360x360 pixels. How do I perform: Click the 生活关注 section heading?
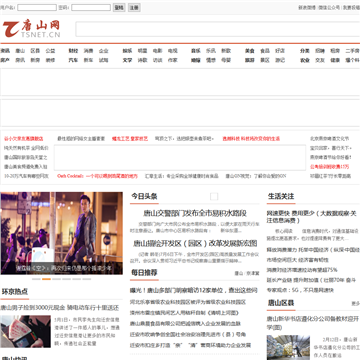[281, 196]
